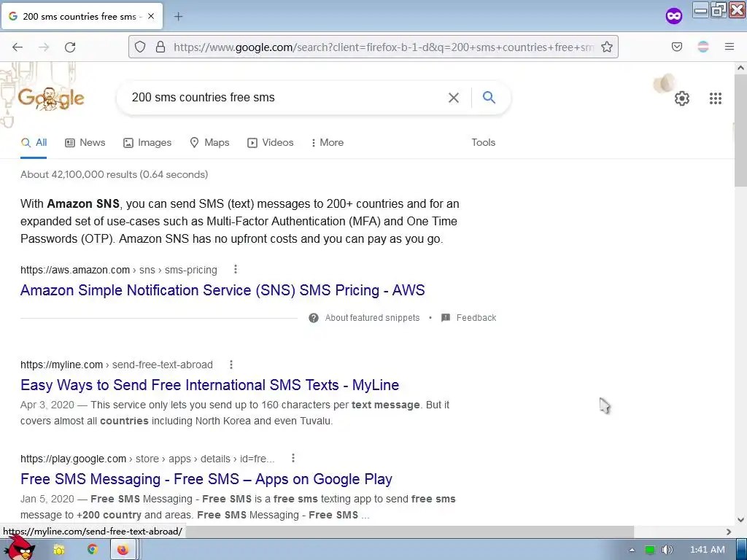Screen dimensions: 747x560
Task: Click the play.google.com breadcrumb URL
Action: tap(147, 459)
